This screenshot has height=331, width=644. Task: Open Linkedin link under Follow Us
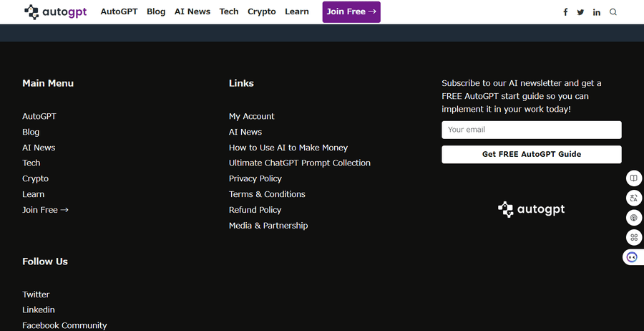pyautogui.click(x=38, y=310)
